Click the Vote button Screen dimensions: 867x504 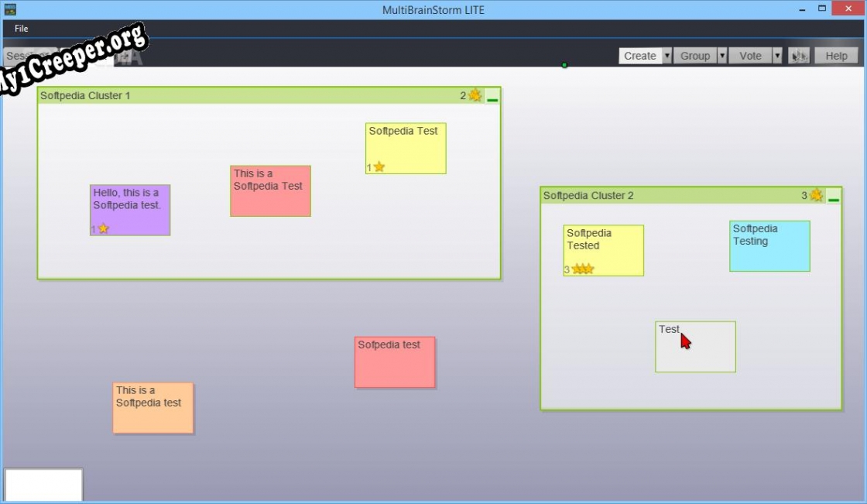coord(750,56)
